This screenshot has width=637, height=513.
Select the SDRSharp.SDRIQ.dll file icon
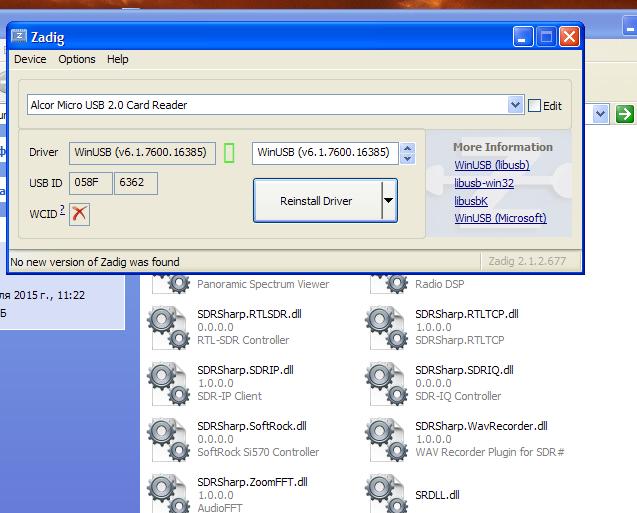click(387, 384)
